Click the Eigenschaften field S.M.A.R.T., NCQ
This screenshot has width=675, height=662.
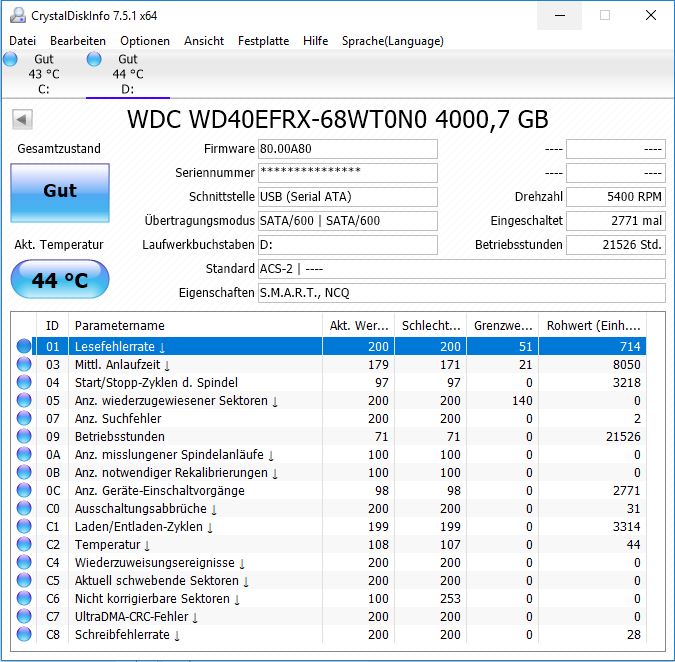coord(462,293)
